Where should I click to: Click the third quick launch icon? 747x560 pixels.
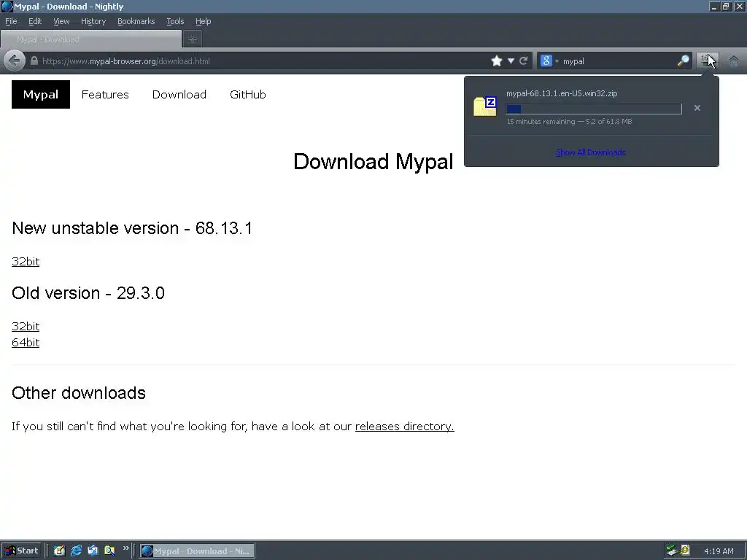click(x=93, y=551)
